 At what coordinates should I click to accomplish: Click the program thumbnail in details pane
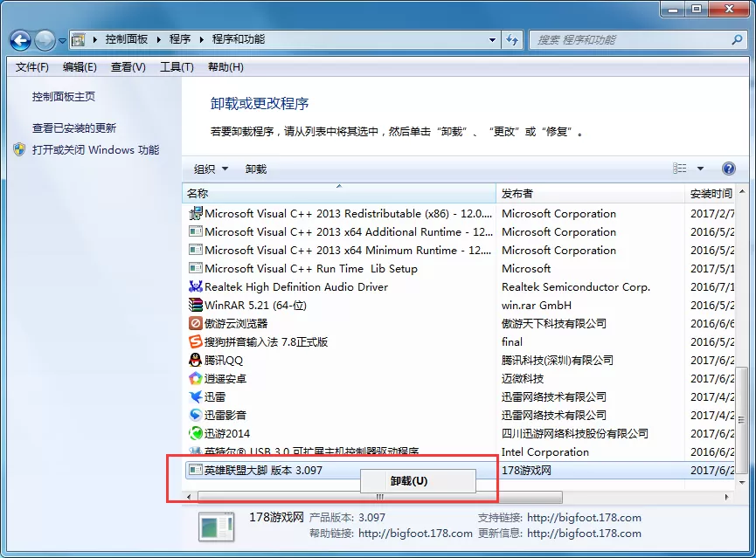pyautogui.click(x=217, y=527)
